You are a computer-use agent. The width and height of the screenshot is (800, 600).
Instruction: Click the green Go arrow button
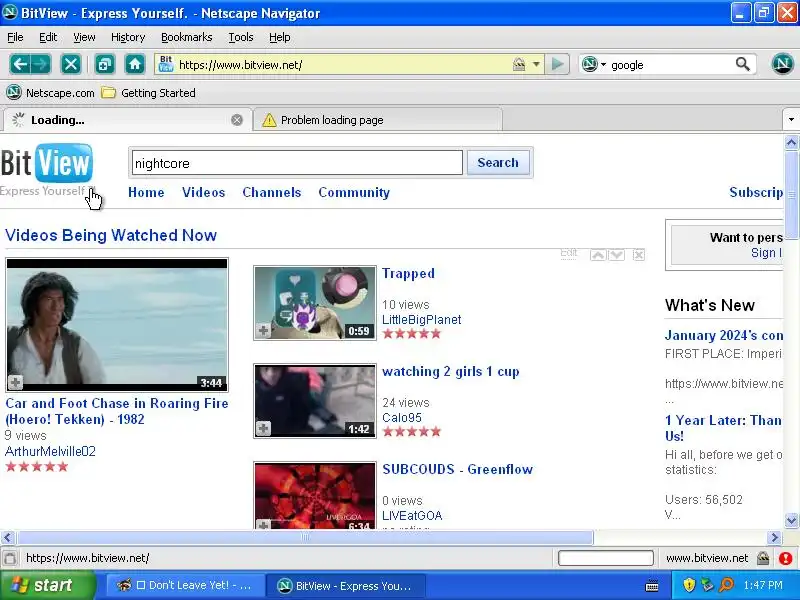pyautogui.click(x=557, y=64)
